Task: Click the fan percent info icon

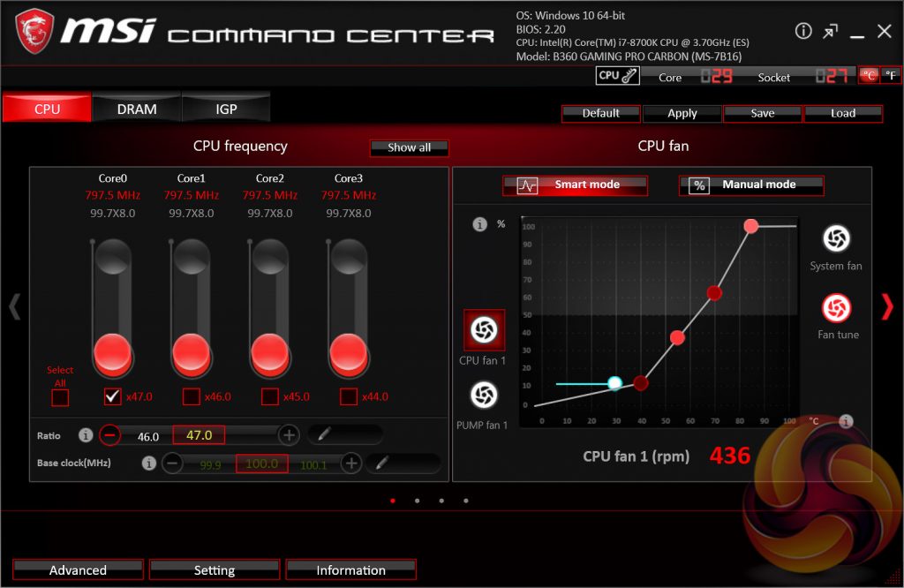Action: point(479,224)
